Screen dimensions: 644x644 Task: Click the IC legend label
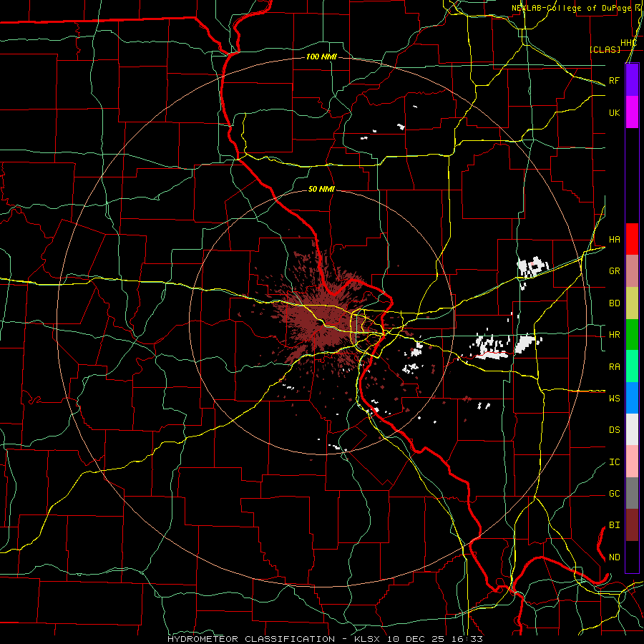pyautogui.click(x=614, y=462)
